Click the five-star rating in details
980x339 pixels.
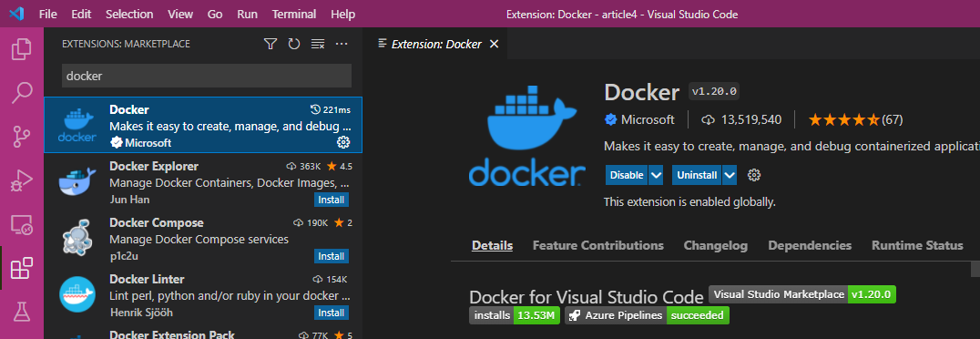[843, 119]
